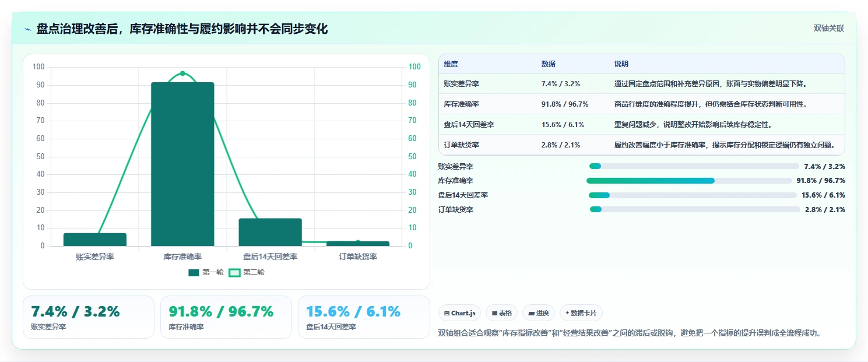Click the 说明 column header
Screen dimensions: 868x362
coord(621,64)
